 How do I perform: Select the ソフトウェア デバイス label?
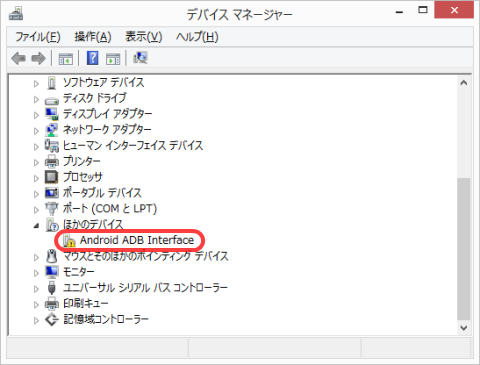click(x=104, y=82)
